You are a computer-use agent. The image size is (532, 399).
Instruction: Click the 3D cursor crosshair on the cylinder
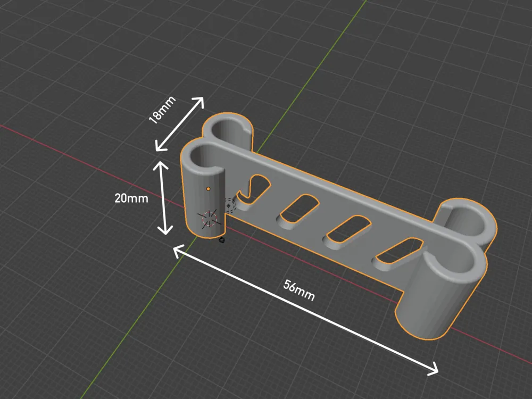(x=209, y=219)
